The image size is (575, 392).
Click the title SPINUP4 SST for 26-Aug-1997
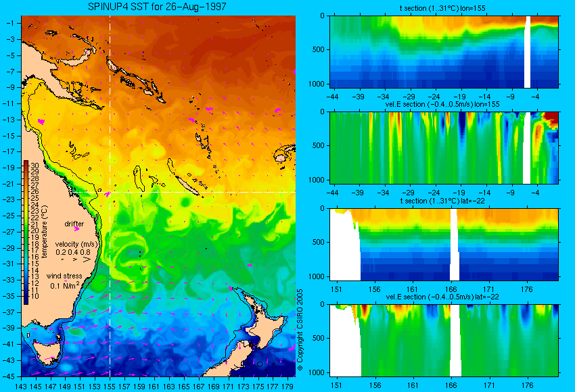[158, 7]
